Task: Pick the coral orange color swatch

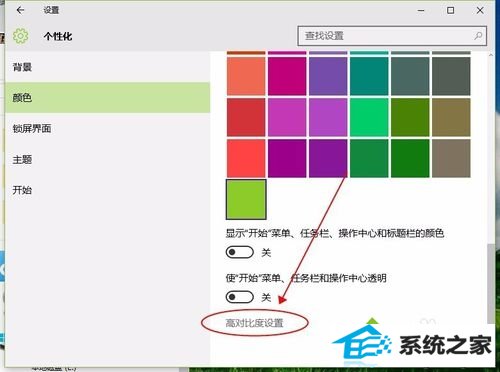Action: [x=246, y=76]
